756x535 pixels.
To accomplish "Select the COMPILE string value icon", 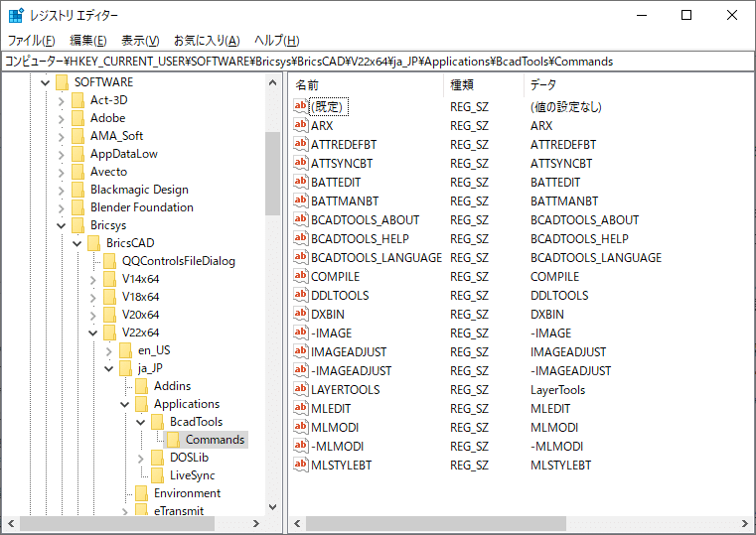I will 300,276.
